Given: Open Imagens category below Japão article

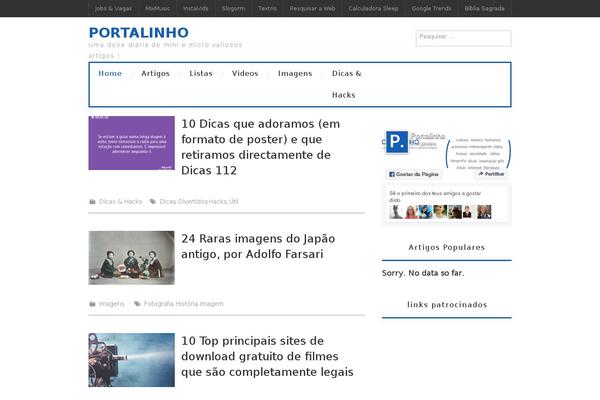Looking at the screenshot, I should (112, 304).
